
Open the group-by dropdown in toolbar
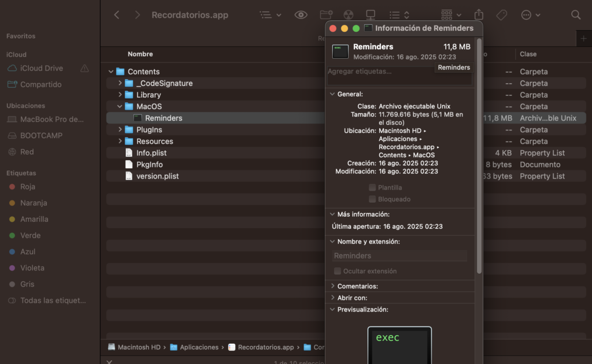tap(451, 15)
